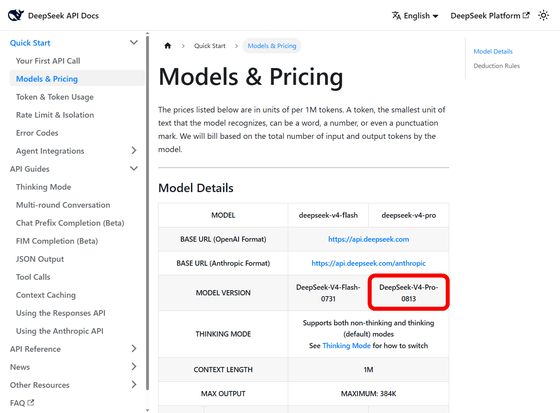Click the deepseek-v4-flash table cell
560x413 pixels.
[328, 215]
